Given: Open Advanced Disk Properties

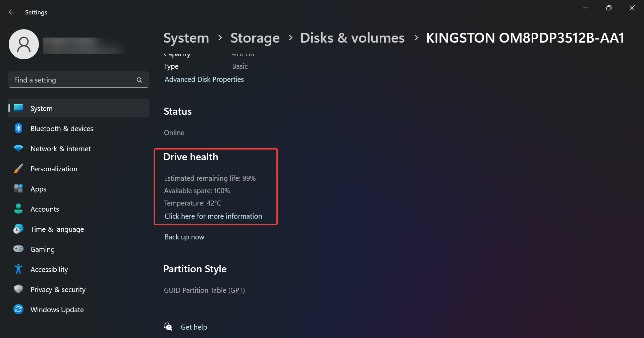Looking at the screenshot, I should click(x=204, y=79).
